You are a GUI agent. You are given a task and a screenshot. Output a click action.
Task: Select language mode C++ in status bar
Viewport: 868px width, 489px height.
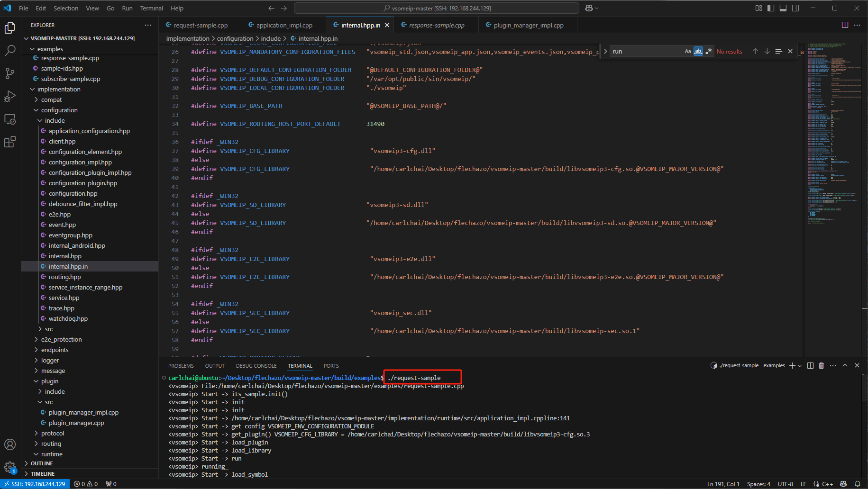pyautogui.click(x=827, y=484)
